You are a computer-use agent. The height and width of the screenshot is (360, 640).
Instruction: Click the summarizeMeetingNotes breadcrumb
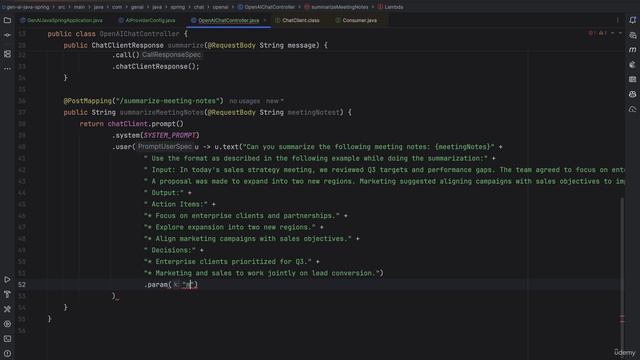[336, 7]
